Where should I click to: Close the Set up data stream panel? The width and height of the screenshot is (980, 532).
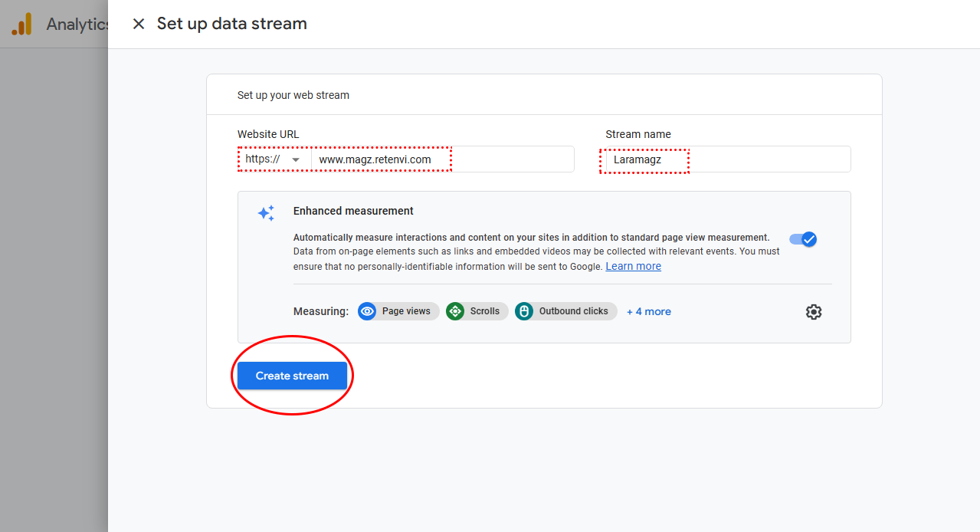click(139, 24)
